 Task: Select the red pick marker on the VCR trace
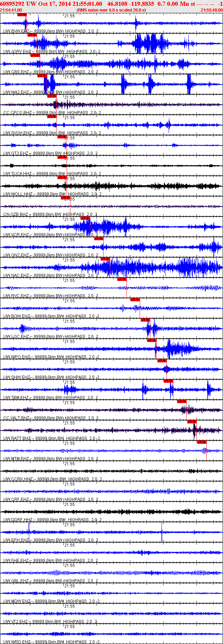pyautogui.click(x=85, y=218)
